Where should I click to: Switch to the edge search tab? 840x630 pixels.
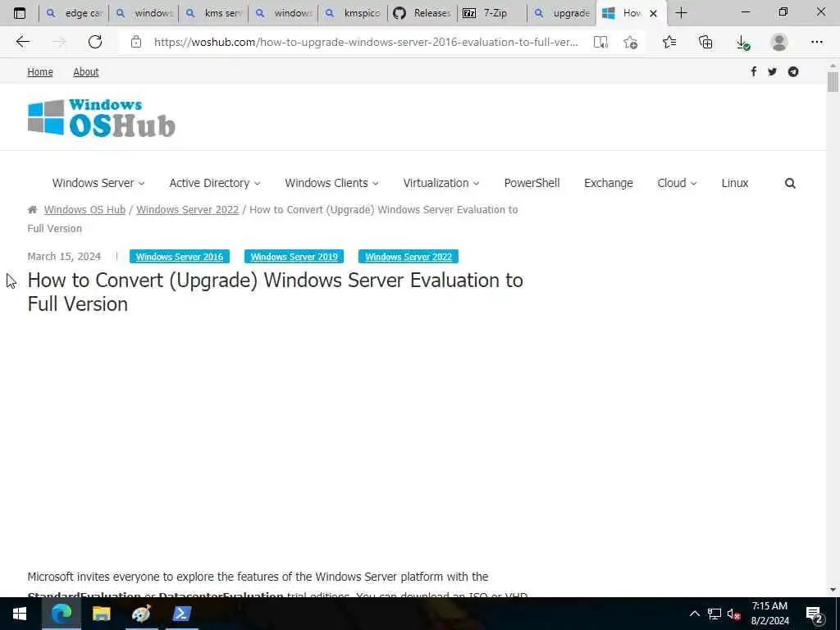click(74, 13)
